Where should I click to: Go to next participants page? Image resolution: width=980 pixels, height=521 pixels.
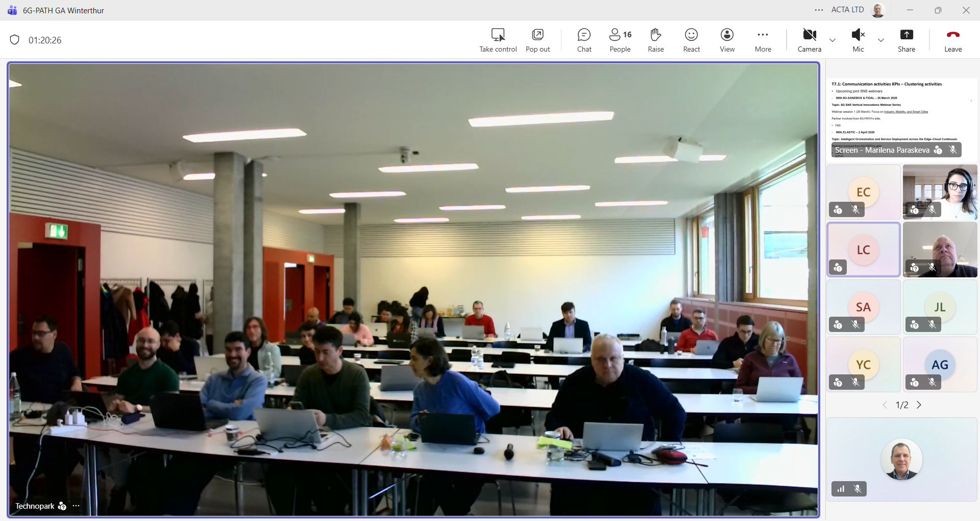[919, 405]
